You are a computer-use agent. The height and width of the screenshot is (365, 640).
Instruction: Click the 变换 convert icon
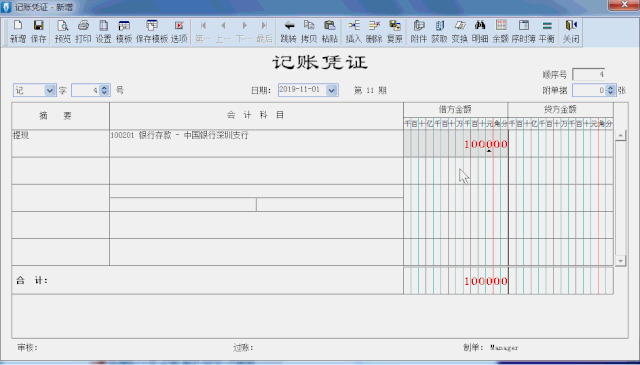point(460,32)
